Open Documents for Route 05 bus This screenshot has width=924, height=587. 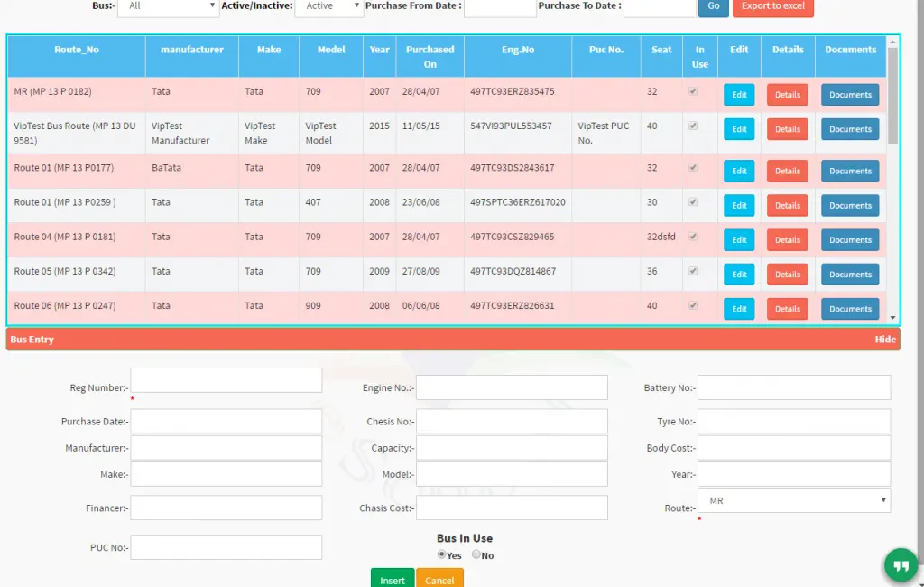pos(850,275)
